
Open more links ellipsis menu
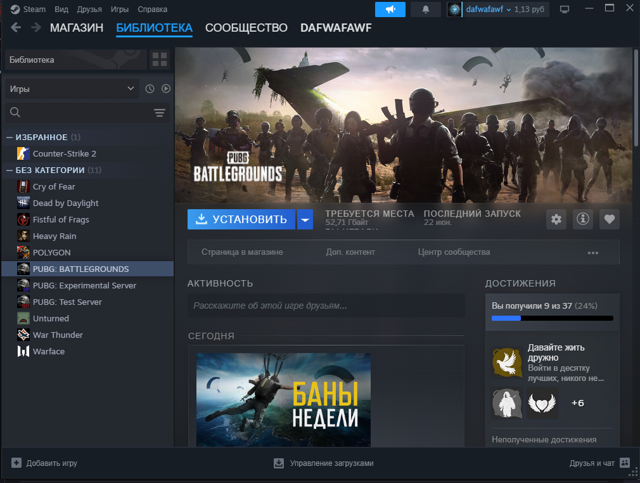pyautogui.click(x=593, y=253)
